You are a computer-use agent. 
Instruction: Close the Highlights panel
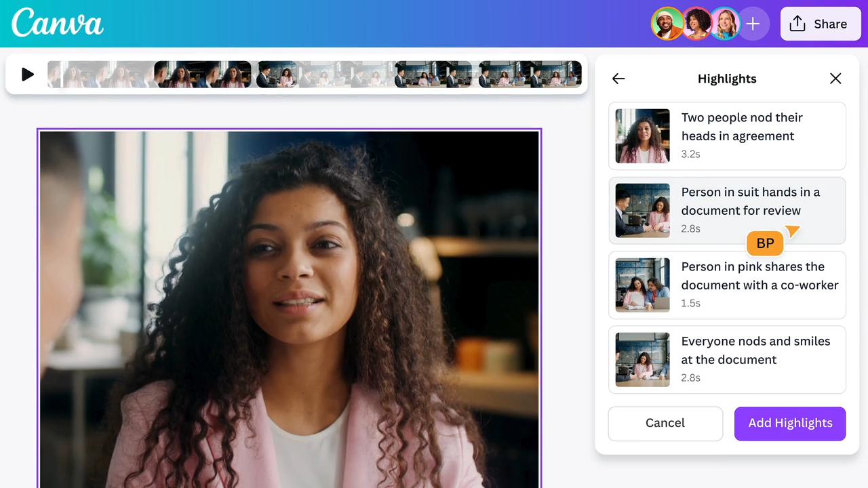(x=835, y=79)
